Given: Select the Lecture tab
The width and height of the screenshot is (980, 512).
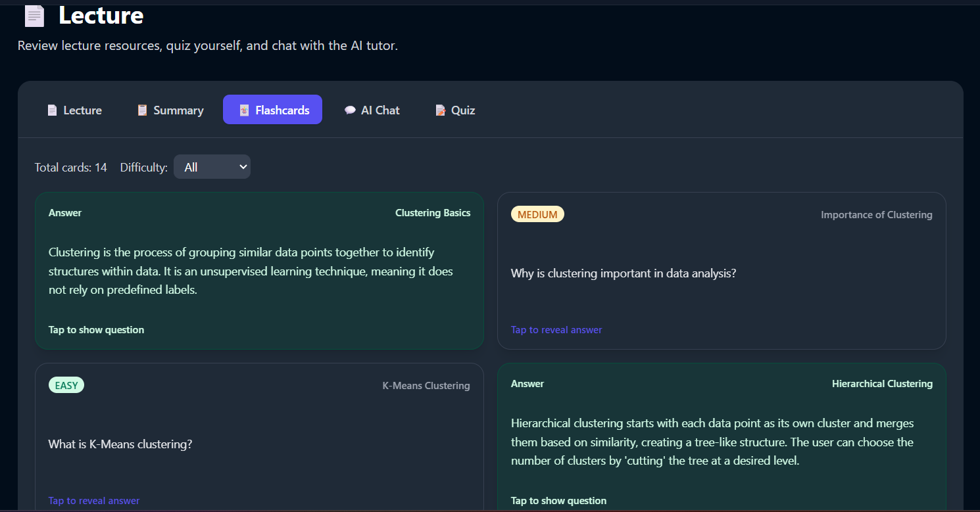Looking at the screenshot, I should coord(74,110).
